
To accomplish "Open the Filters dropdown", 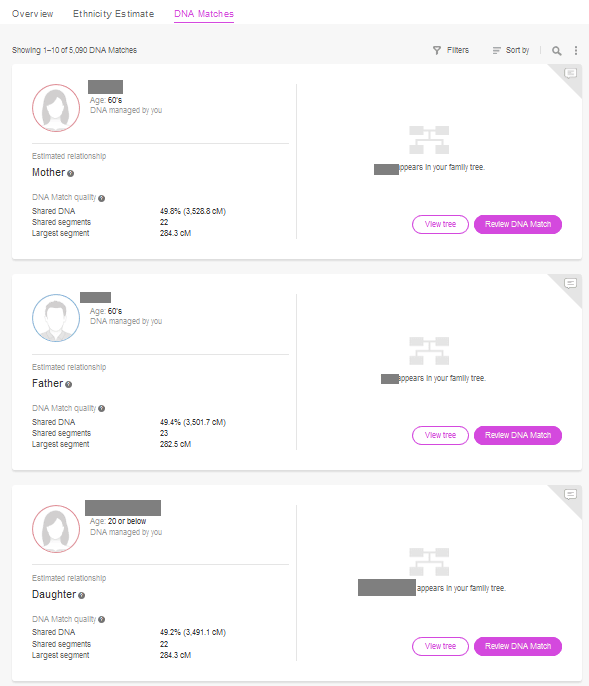I will (451, 50).
